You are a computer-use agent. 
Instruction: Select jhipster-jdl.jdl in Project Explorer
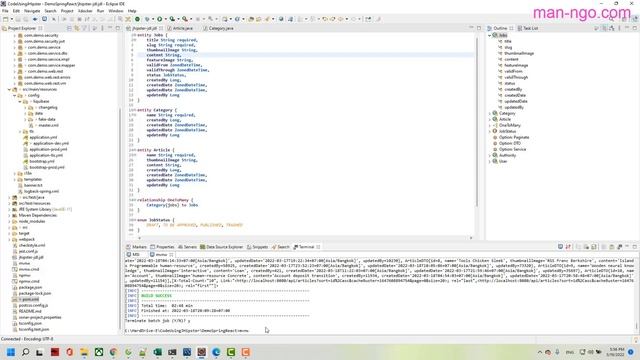tap(31, 258)
